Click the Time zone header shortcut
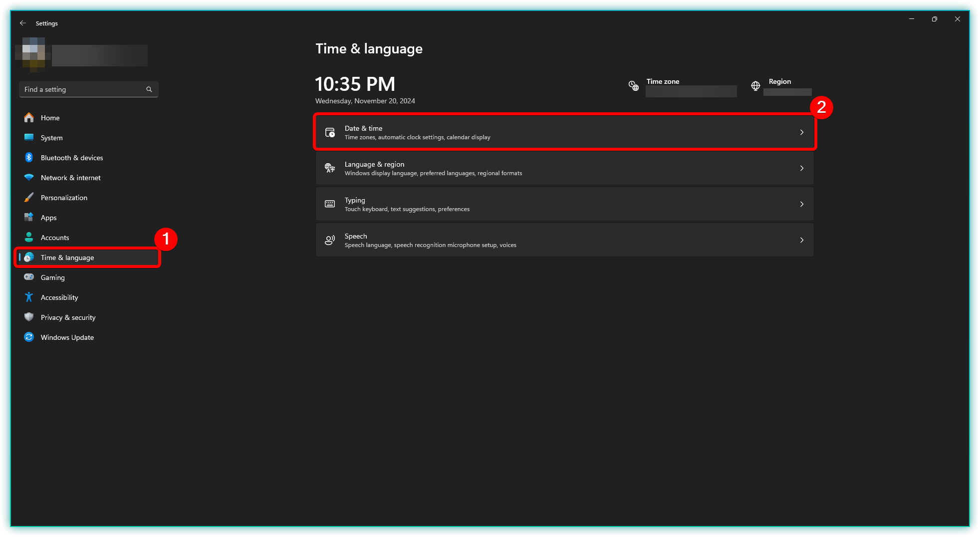Screen dimensions: 980x537 point(683,87)
